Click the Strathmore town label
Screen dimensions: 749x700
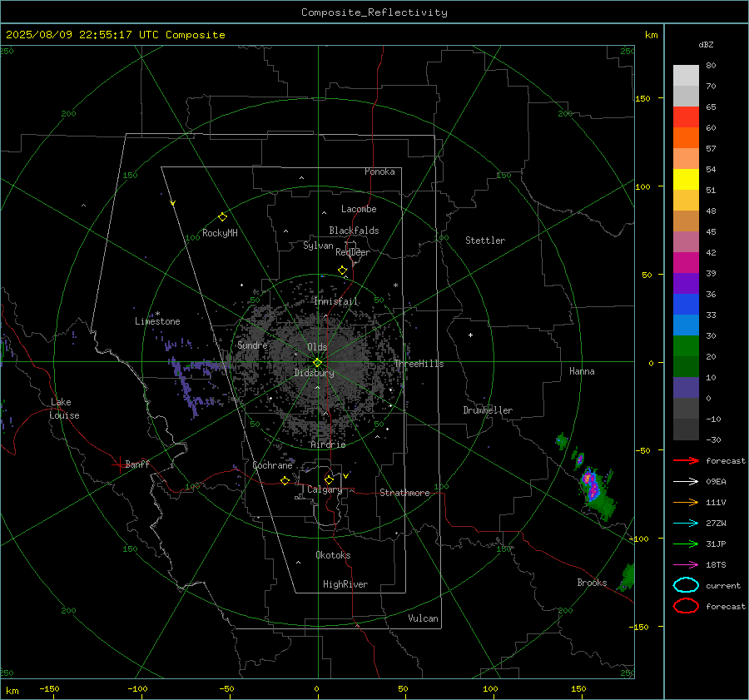404,493
